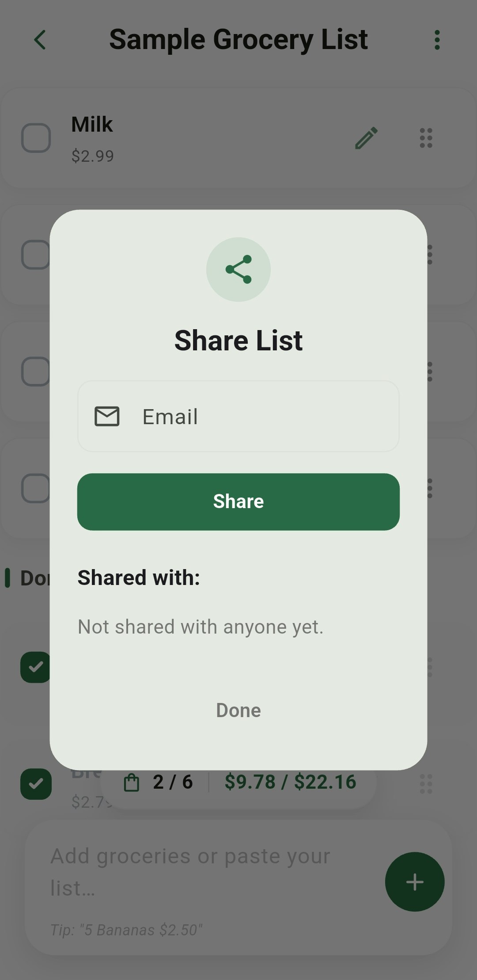Click the envelope icon in Email field
This screenshot has width=477, height=980.
point(107,416)
